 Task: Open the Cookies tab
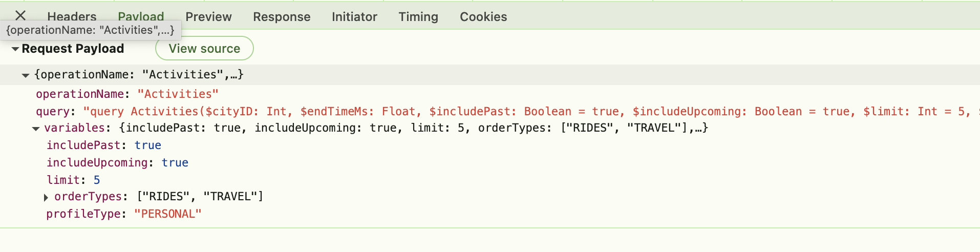point(483,17)
